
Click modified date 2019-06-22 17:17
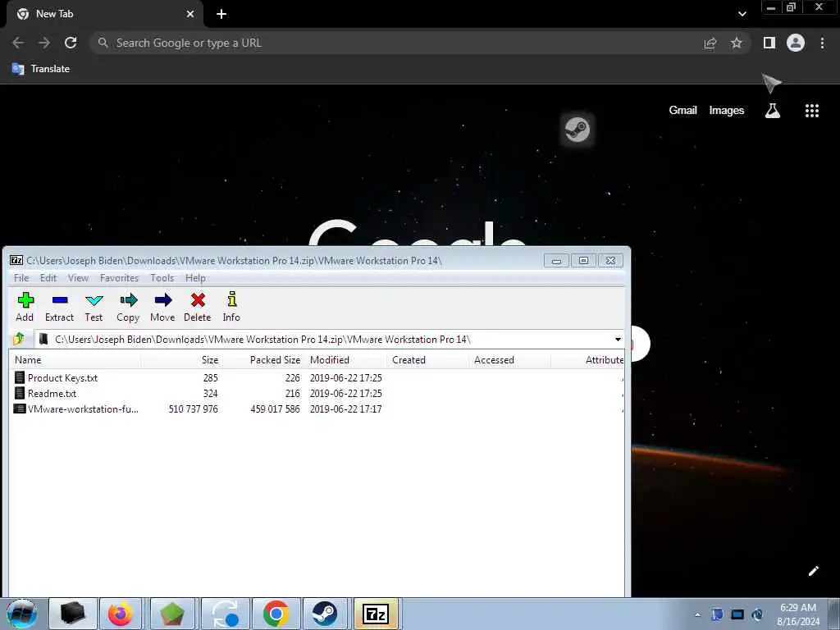pyautogui.click(x=345, y=409)
